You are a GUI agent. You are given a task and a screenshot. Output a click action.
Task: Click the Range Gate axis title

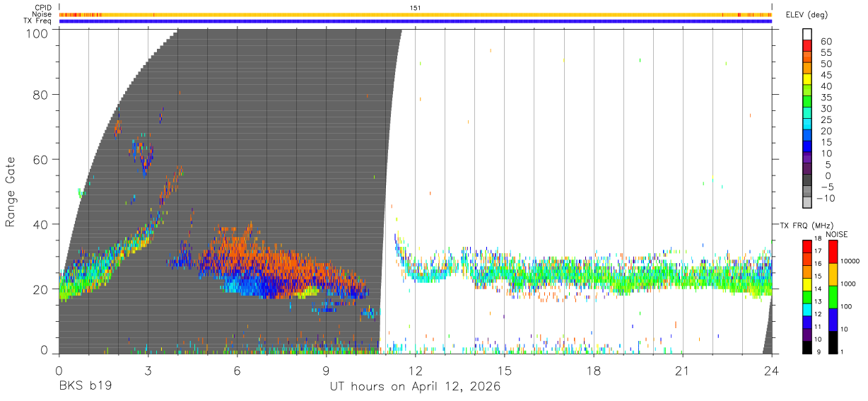click(11, 192)
